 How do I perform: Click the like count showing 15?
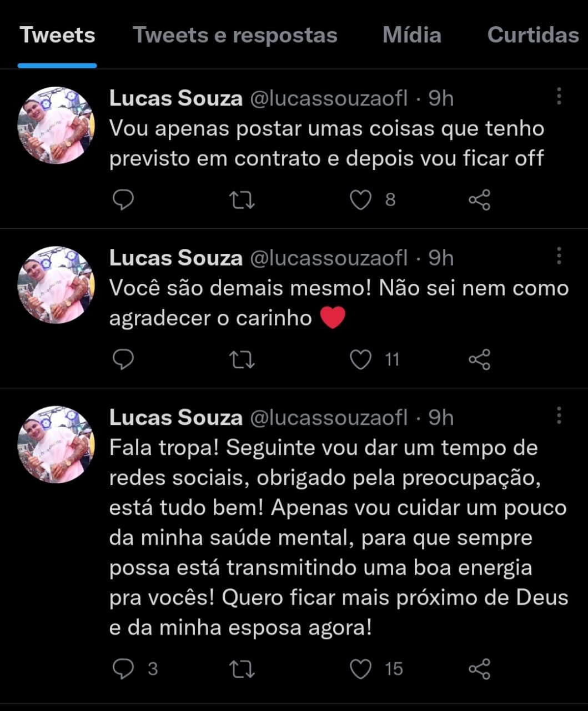coord(394,669)
